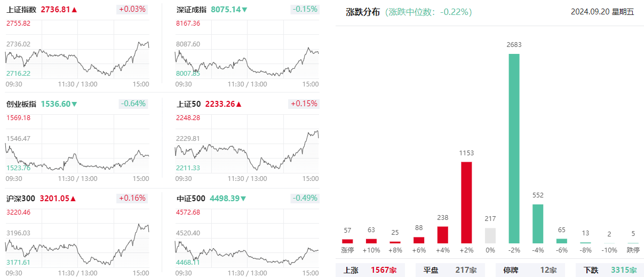The width and height of the screenshot is (644, 277).
Task: Select the -0.64% change badge for 创业板指
Action: (132, 104)
